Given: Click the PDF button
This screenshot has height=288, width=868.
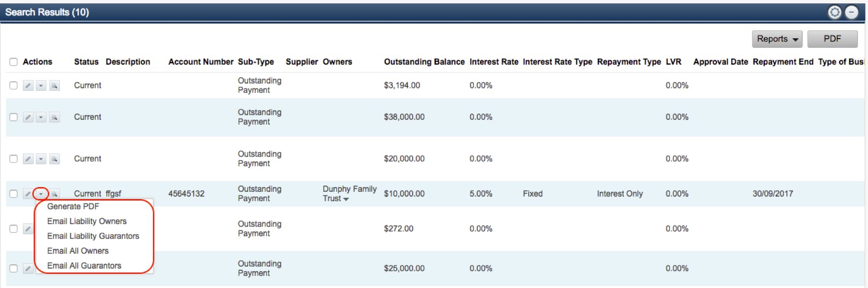Looking at the screenshot, I should pos(832,39).
